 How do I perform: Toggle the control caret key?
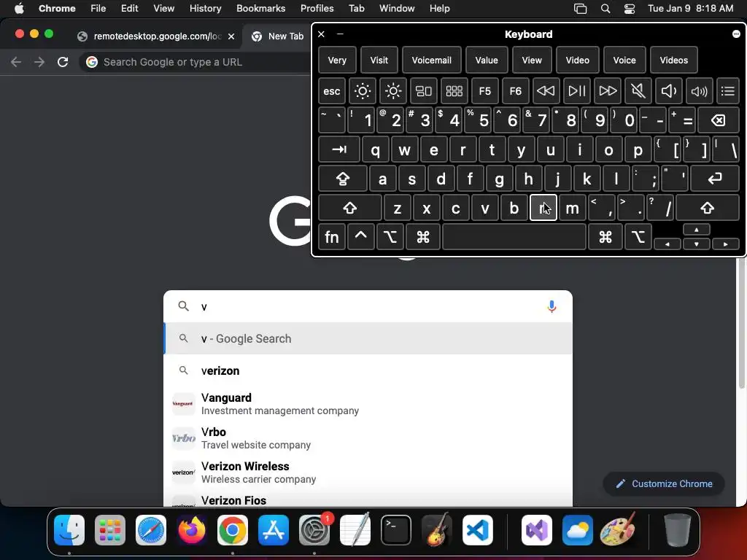click(360, 237)
